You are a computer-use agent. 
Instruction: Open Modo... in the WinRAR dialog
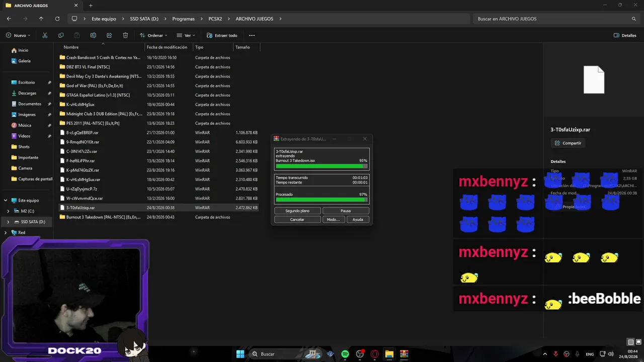coord(334,220)
